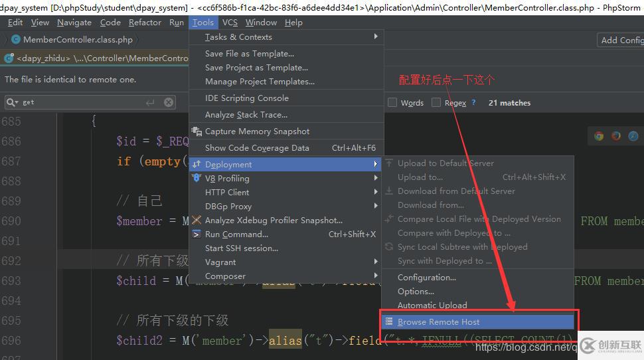
Task: Click the Run Command terminal icon
Action: pos(197,234)
